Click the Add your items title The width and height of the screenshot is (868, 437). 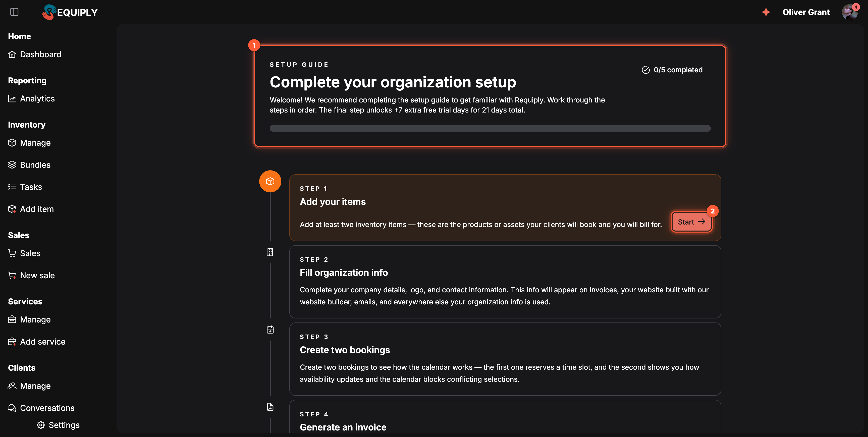333,201
